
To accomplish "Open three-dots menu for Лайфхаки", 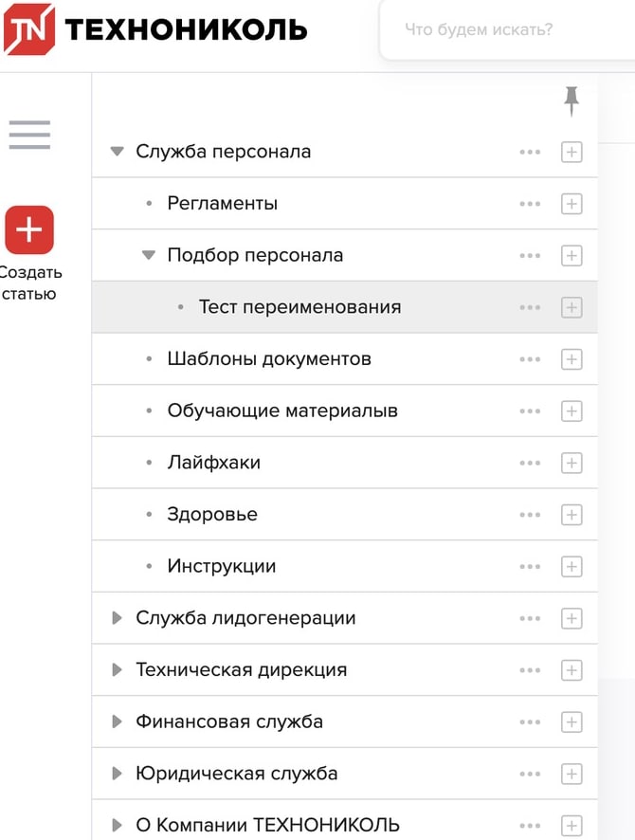I will click(530, 463).
